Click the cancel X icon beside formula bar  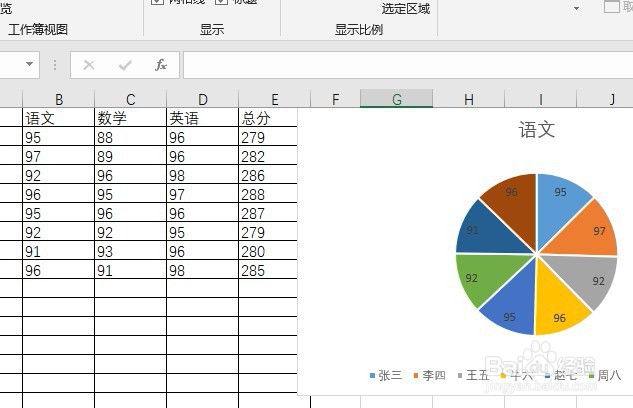(89, 65)
